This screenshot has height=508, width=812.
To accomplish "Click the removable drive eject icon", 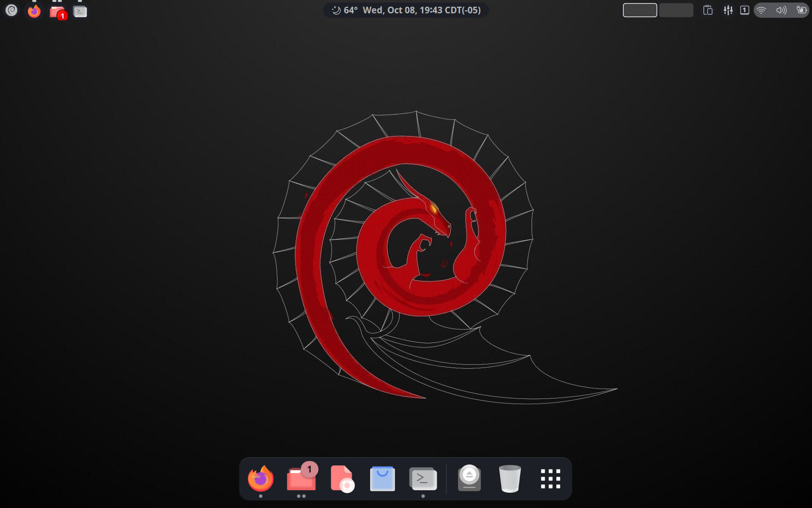I will (x=469, y=478).
